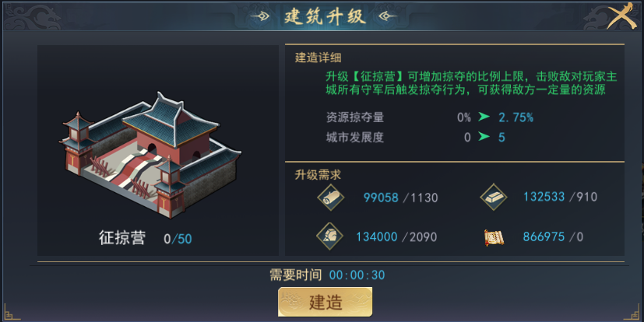Image resolution: width=644 pixels, height=322 pixels.
Task: Click the 征掠营 building illustration
Action: tap(151, 155)
